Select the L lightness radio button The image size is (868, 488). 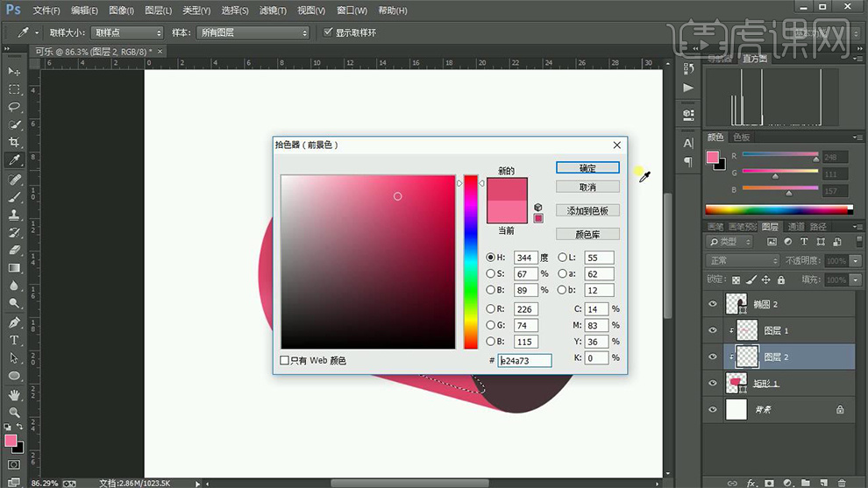[x=562, y=258]
